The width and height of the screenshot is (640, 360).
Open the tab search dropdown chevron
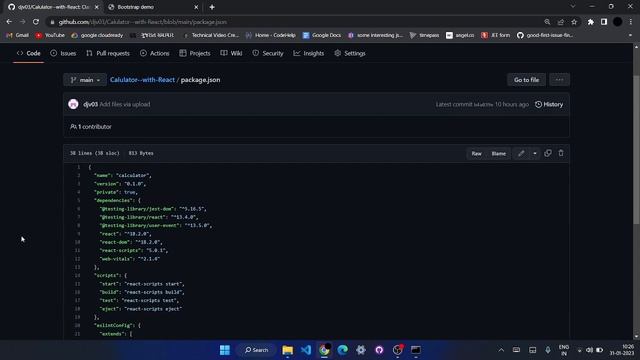(573, 7)
